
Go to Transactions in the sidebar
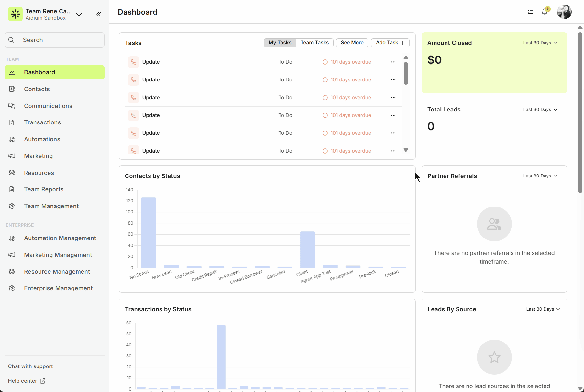(42, 122)
